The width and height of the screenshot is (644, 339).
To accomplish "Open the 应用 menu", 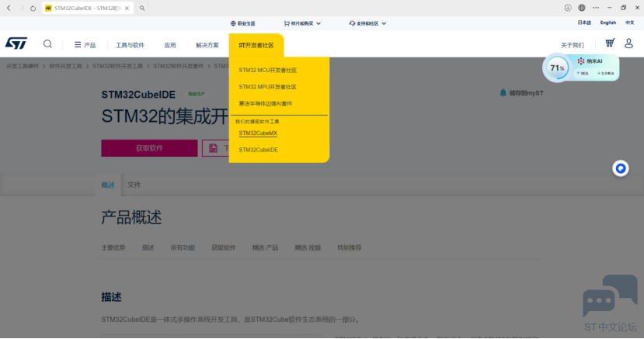I will tap(170, 45).
